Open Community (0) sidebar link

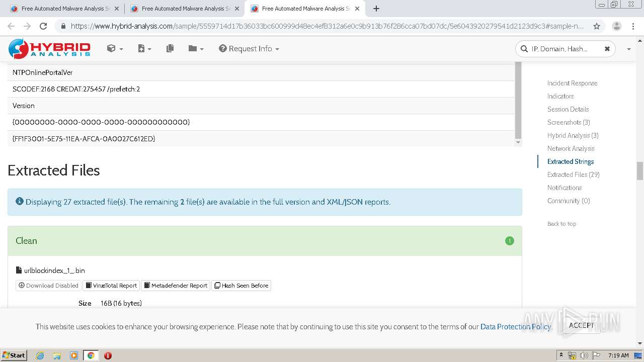click(569, 201)
